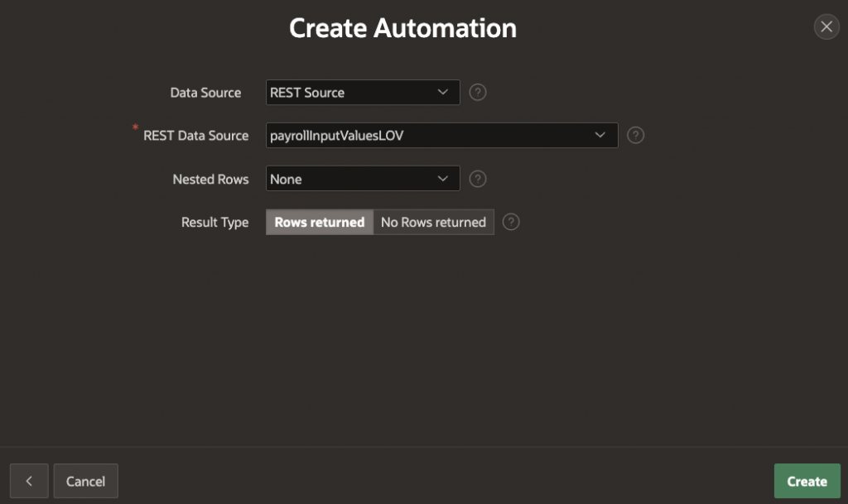Switch Result Type to No Rows returned
This screenshot has width=848, height=504.
pos(433,222)
